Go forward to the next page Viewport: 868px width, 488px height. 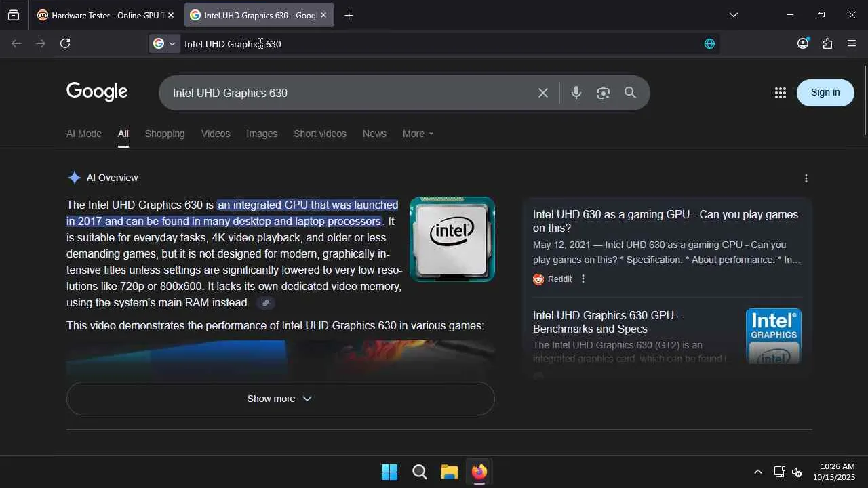click(x=41, y=43)
